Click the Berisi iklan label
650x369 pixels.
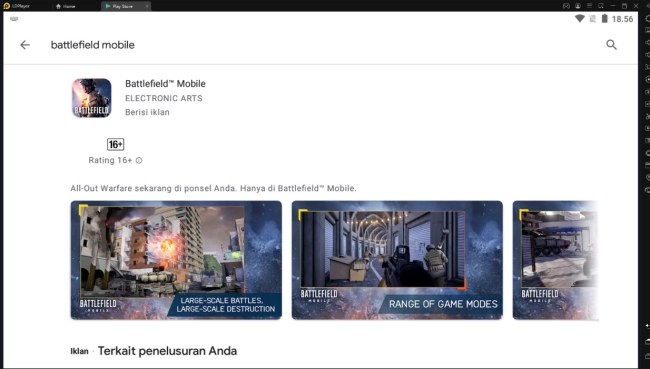pos(147,112)
